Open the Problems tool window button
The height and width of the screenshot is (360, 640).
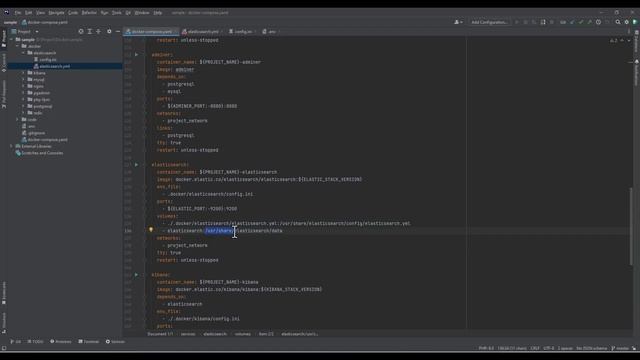[x=60, y=342]
